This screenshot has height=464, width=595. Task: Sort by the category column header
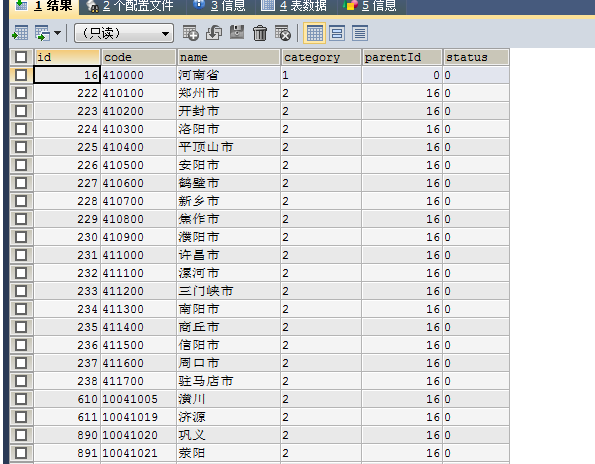321,57
